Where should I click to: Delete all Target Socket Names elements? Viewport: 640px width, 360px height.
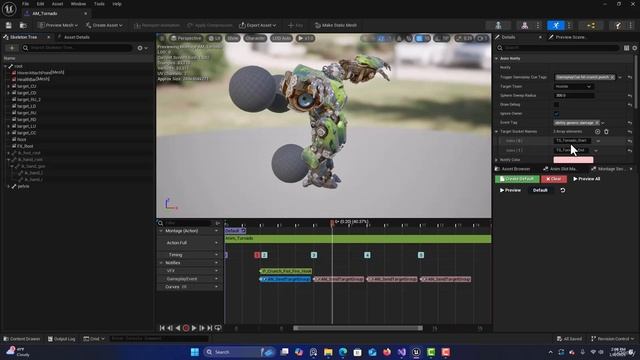606,131
